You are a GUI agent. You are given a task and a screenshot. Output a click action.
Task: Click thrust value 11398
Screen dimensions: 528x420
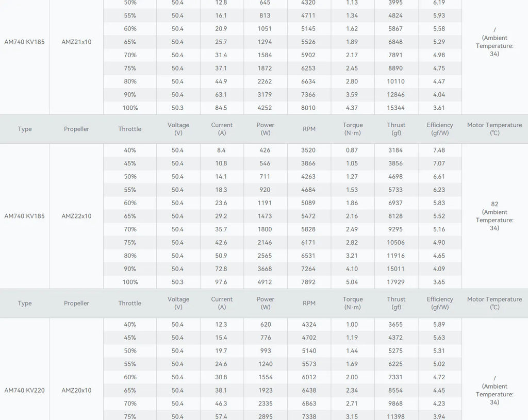pyautogui.click(x=395, y=416)
